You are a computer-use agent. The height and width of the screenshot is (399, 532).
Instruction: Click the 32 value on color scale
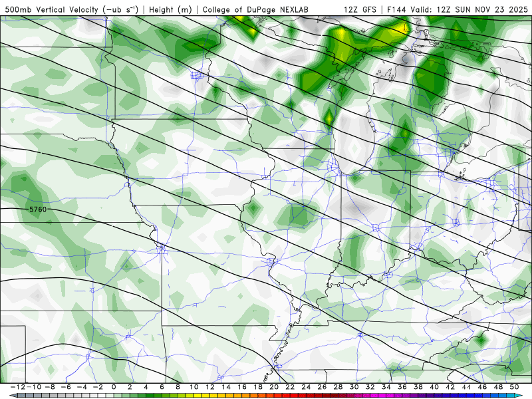(370, 387)
